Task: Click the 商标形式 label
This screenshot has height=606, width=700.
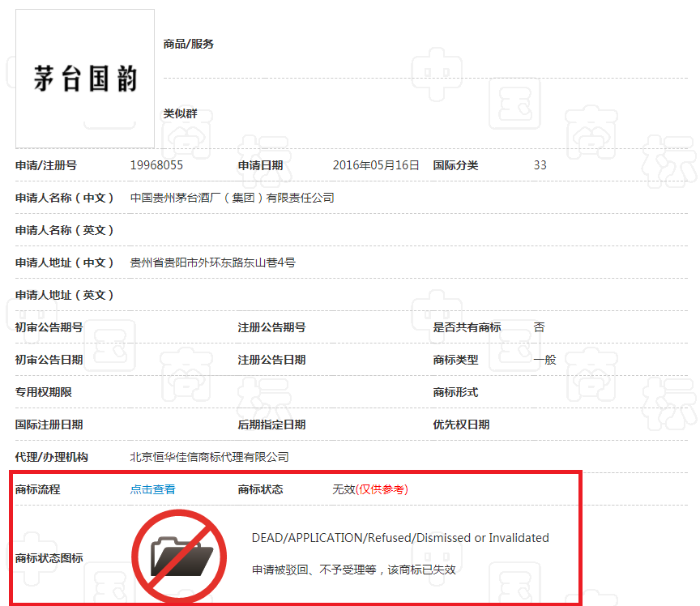Action: [455, 392]
